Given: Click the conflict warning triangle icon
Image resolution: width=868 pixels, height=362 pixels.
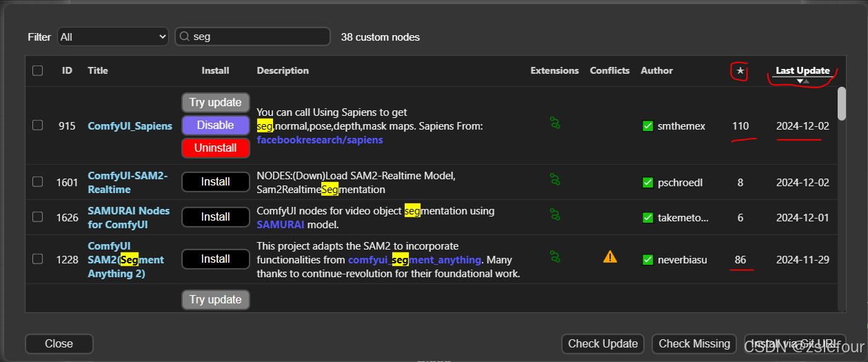Looking at the screenshot, I should 610,257.
